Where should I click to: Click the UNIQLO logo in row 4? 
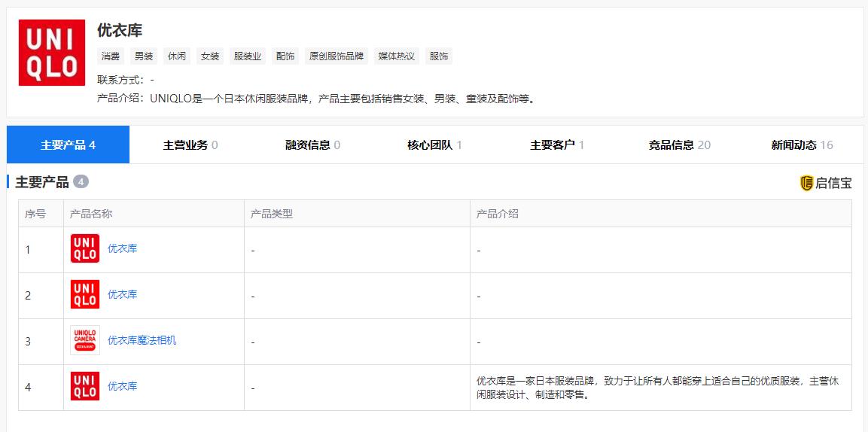coord(85,386)
